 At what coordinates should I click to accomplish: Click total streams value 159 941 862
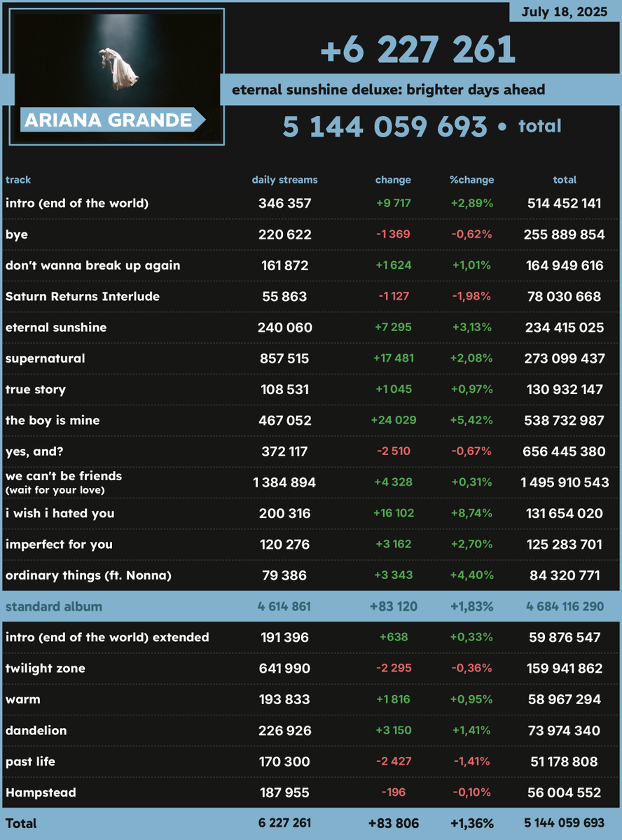point(565,668)
